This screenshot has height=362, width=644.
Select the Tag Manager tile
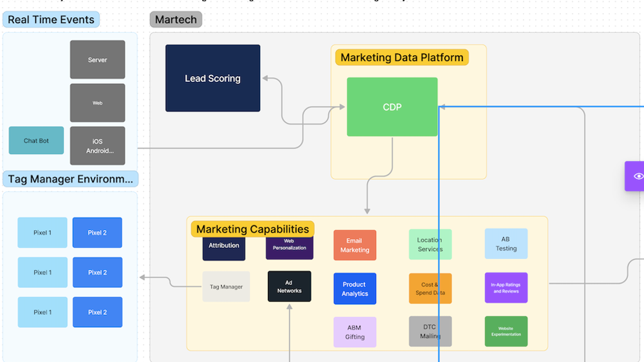(226, 287)
